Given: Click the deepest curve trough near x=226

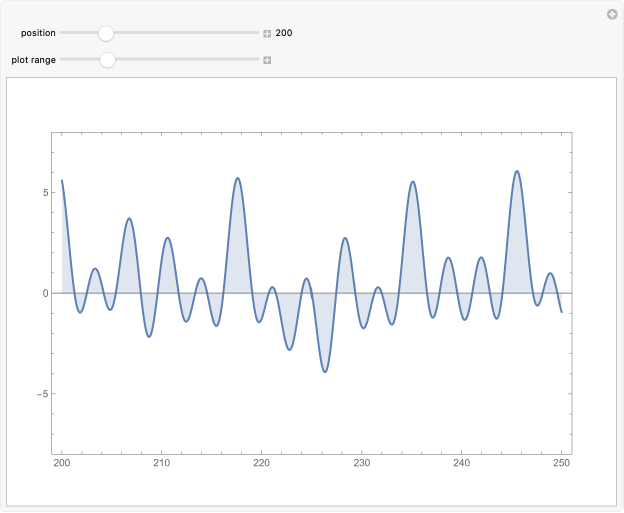Looking at the screenshot, I should (325, 372).
